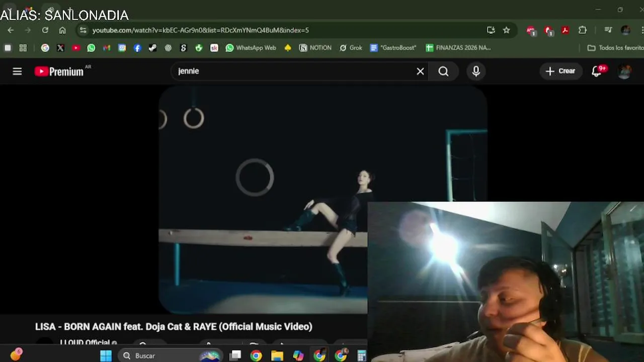Run search with the magnifier button
The image size is (644, 362).
tap(443, 71)
